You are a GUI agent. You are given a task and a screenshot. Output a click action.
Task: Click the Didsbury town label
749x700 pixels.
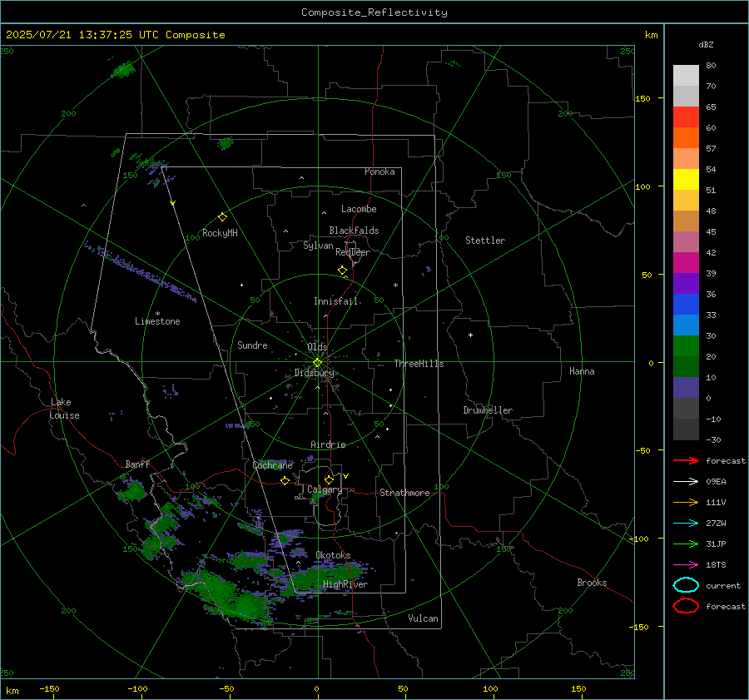click(314, 373)
